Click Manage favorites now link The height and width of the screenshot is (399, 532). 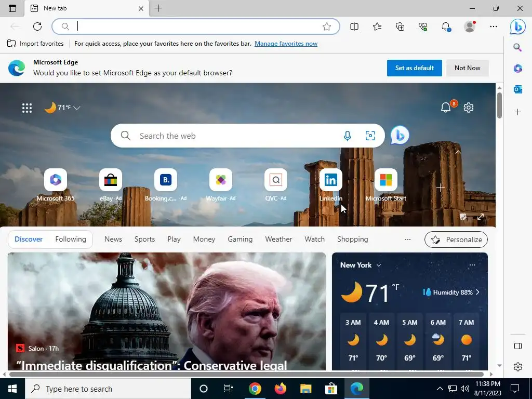coord(286,44)
